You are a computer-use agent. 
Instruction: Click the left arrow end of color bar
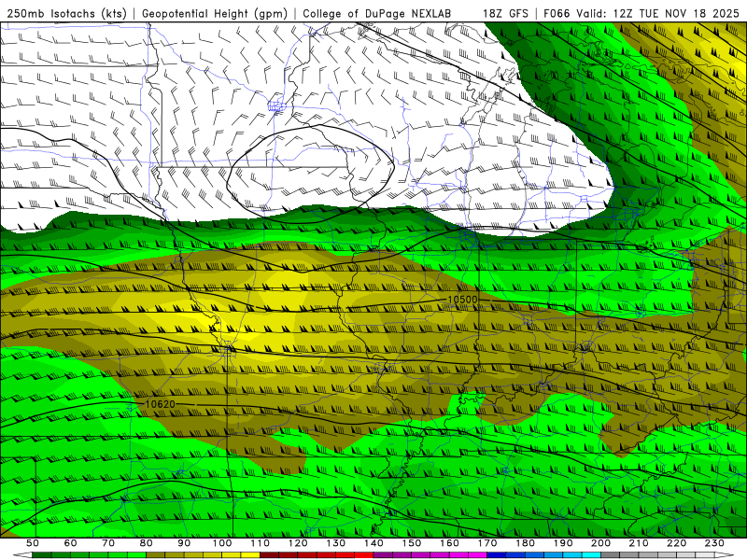(22, 555)
